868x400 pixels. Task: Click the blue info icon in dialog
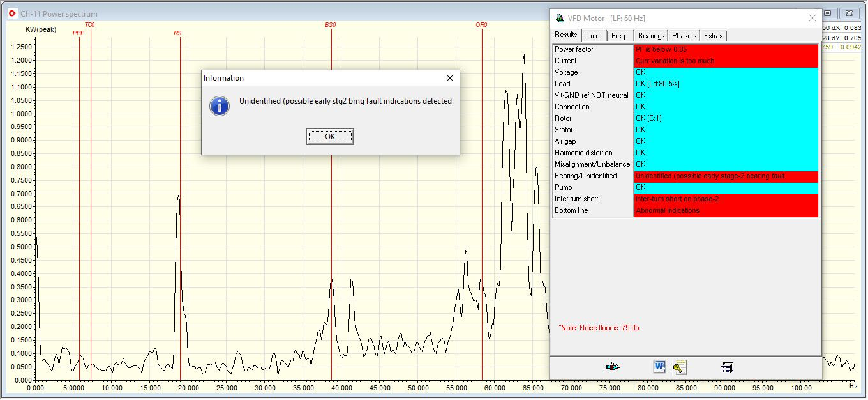220,105
